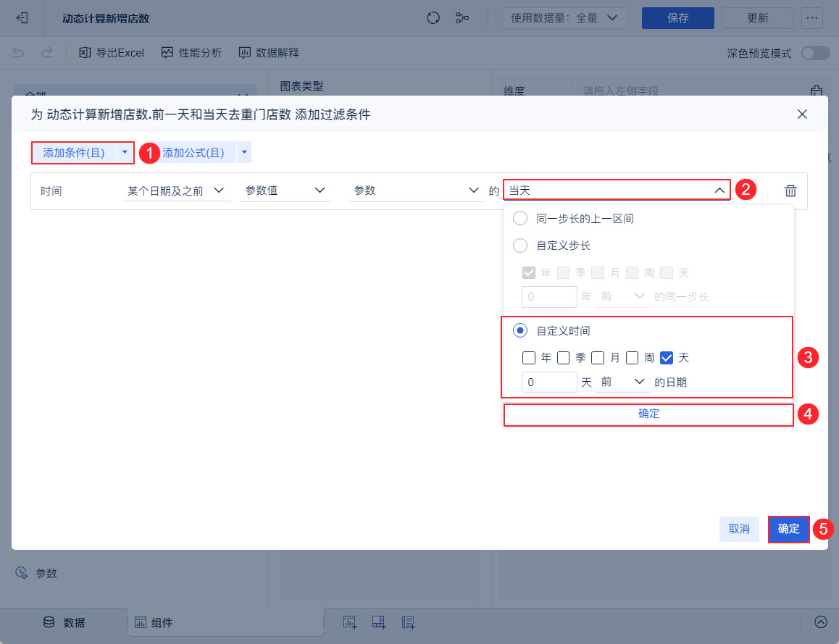
Task: Click the back/exit icon at top left
Action: click(x=22, y=18)
